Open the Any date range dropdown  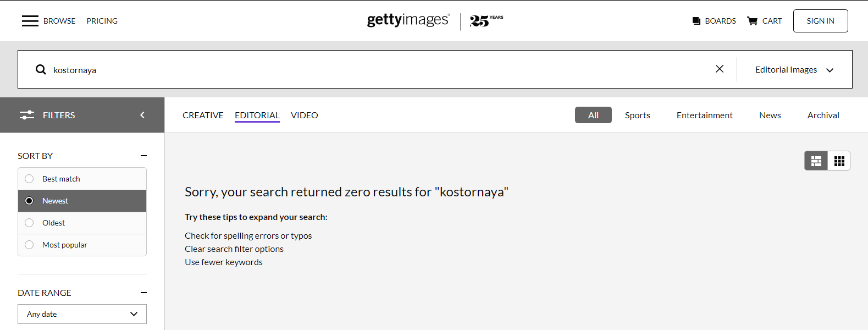pyautogui.click(x=82, y=314)
